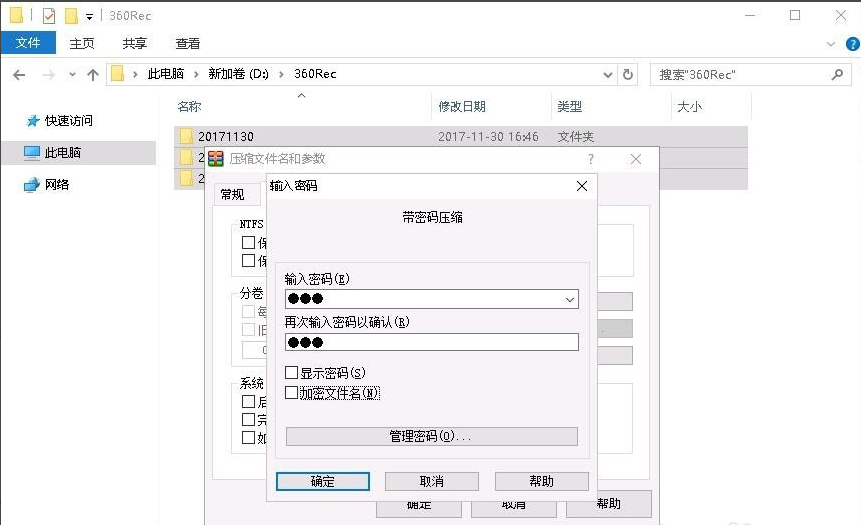Click 帮助 in the background archive dialog
Image resolution: width=861 pixels, height=525 pixels.
click(x=608, y=504)
